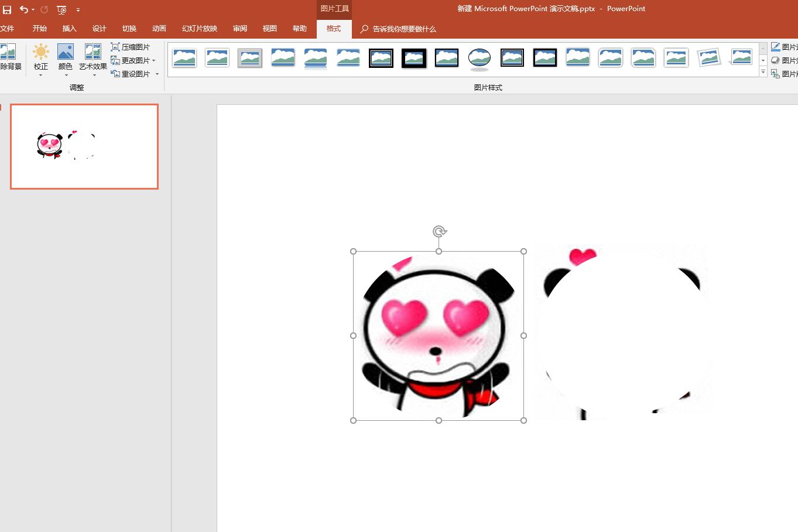Open Customize Quick Access Toolbar dropdown
Screen dimensions: 798x532
78,10
